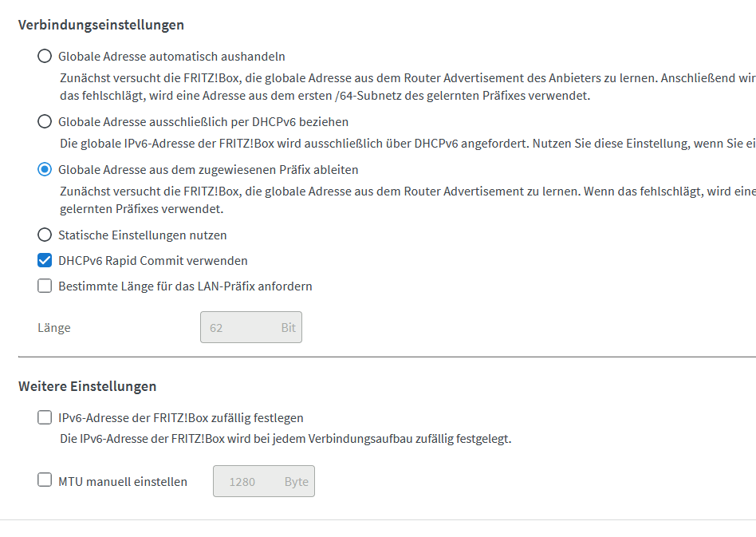Click the divider line above "Weitere Einstellungen"

click(383, 357)
